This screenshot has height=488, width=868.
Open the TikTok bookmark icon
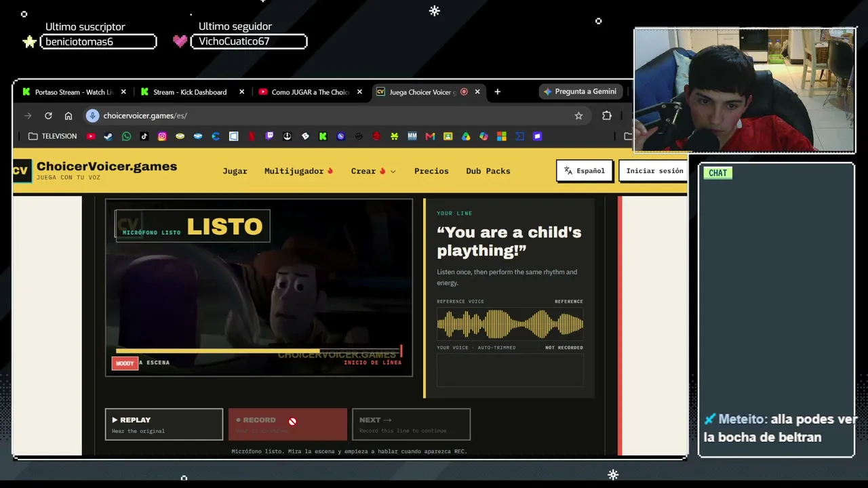[144, 136]
